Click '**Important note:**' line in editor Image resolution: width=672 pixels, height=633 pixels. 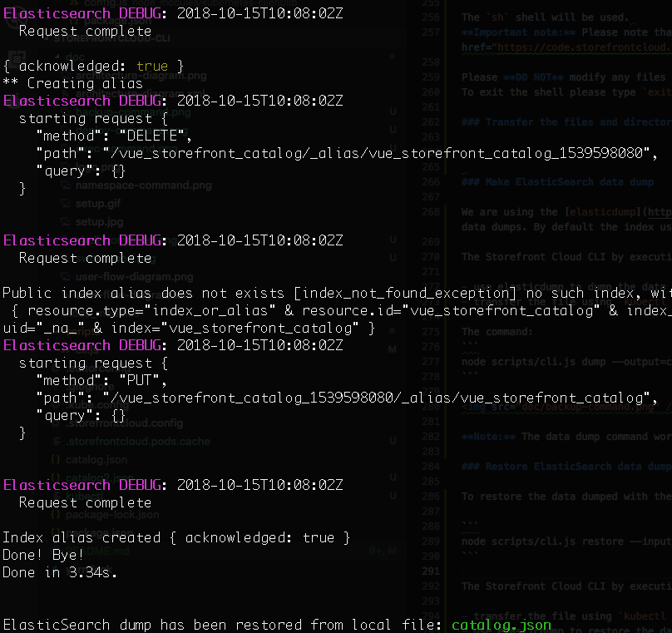click(x=566, y=32)
